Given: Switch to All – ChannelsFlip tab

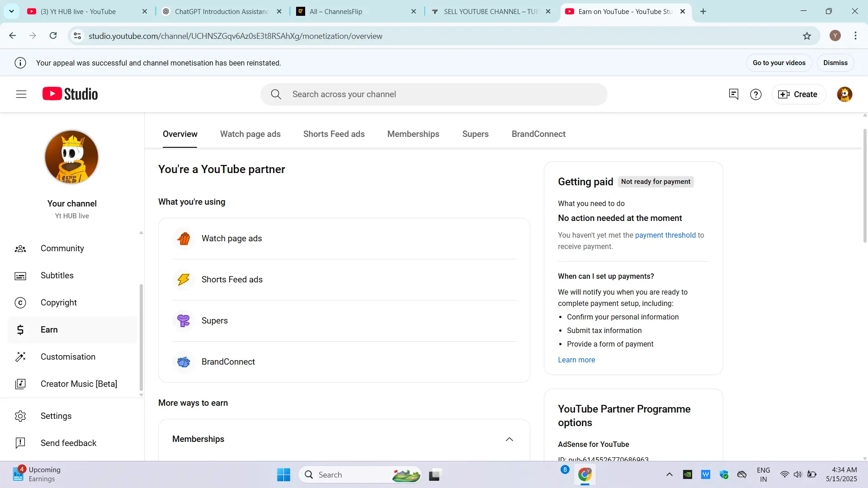Looking at the screenshot, I should click(x=356, y=11).
